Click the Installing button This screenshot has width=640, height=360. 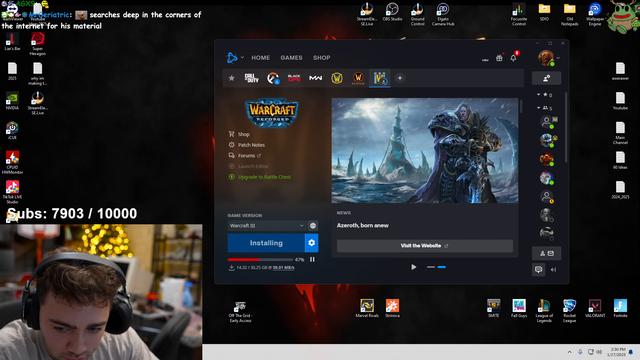266,243
